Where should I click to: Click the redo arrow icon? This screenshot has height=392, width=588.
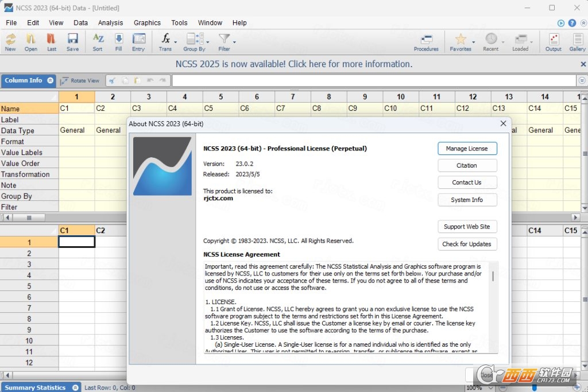(163, 80)
